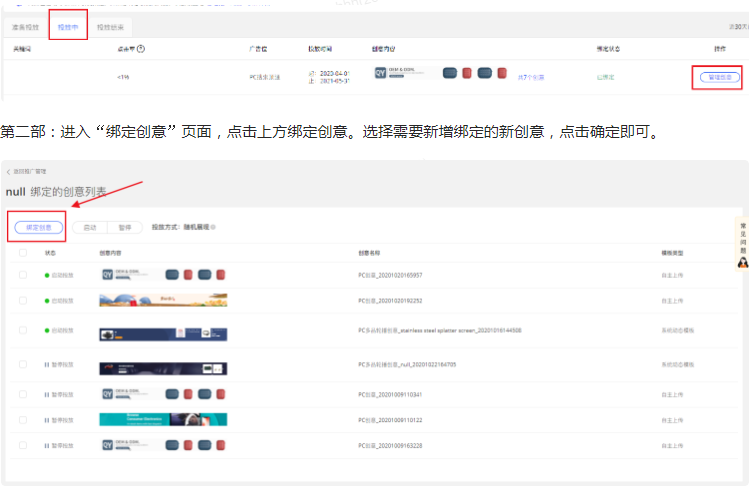Image resolution: width=754 pixels, height=489 pixels.
Task: Tick the select-all checkbox in the table header
Action: click(x=23, y=253)
